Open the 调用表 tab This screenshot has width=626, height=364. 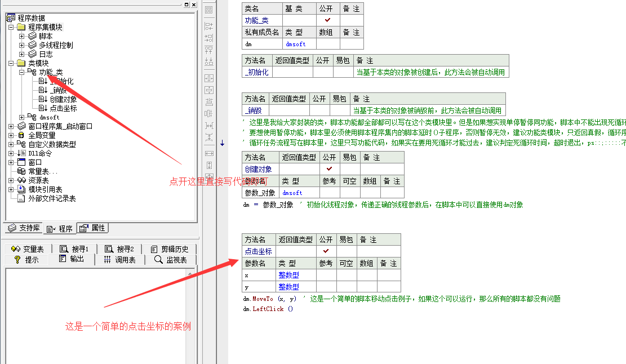point(120,260)
